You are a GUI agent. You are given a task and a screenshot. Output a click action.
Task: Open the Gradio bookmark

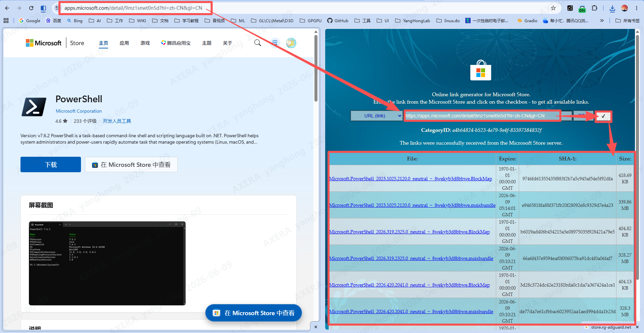click(x=527, y=21)
